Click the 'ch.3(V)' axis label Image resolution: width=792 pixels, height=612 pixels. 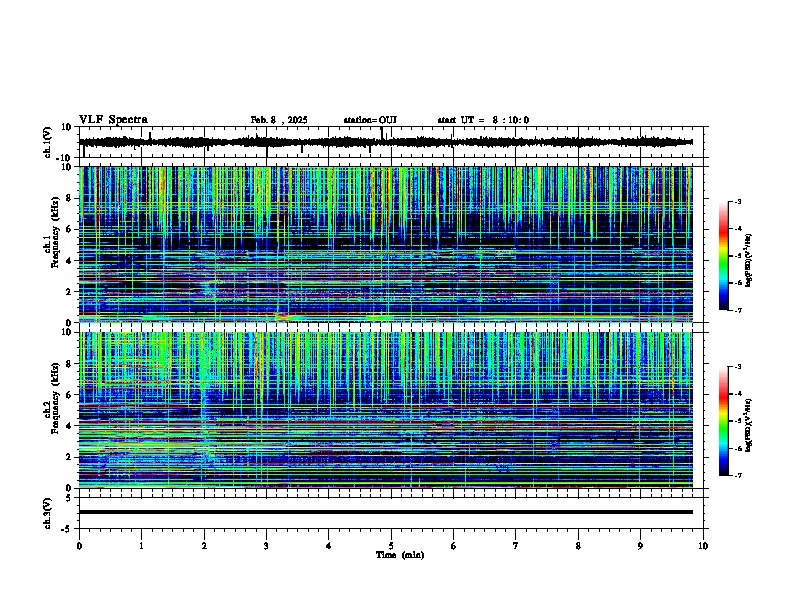[47, 514]
